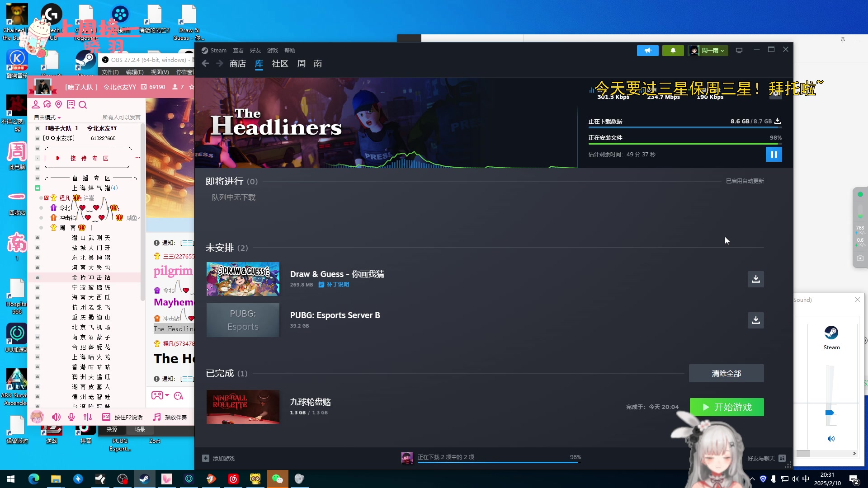Open the 游戏 menu in Steam
Image resolution: width=868 pixels, height=488 pixels.
(x=273, y=51)
